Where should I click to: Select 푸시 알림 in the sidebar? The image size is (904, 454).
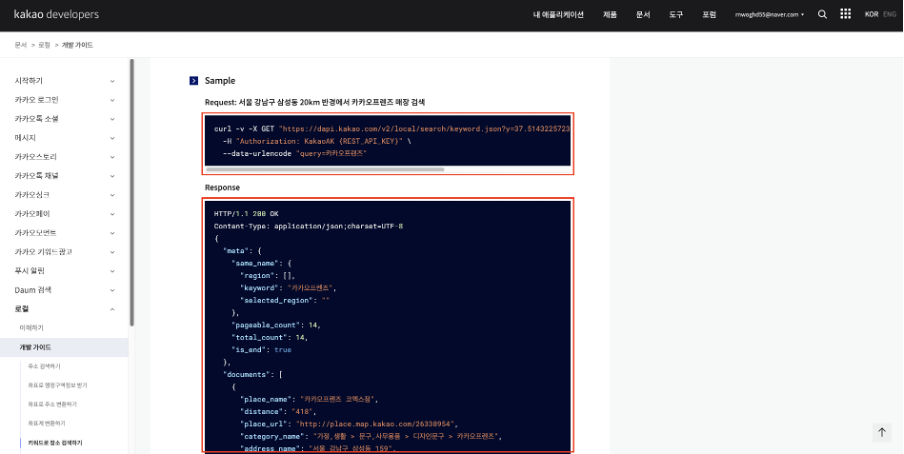tap(29, 271)
